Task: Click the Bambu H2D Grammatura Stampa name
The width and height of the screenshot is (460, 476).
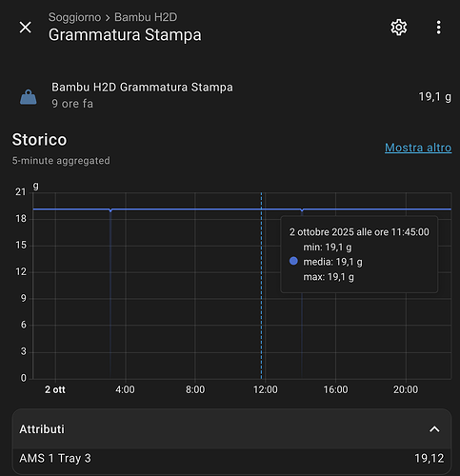Action: pyautogui.click(x=142, y=88)
